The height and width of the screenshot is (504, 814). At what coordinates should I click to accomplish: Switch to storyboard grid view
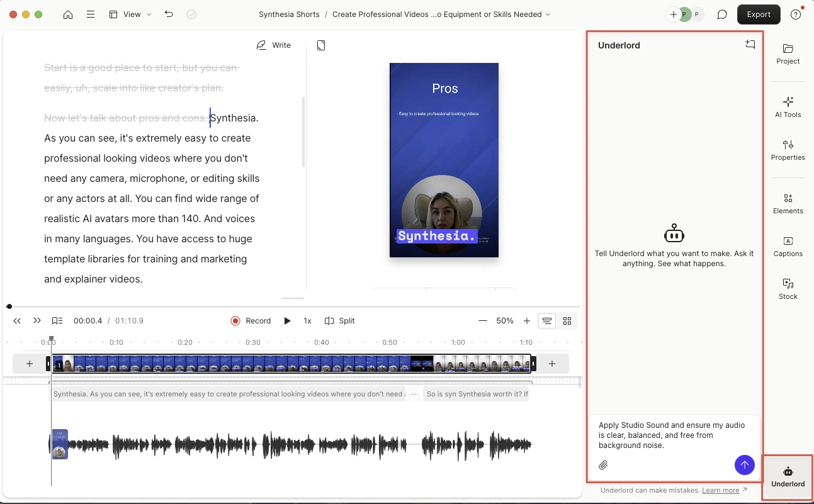[567, 321]
